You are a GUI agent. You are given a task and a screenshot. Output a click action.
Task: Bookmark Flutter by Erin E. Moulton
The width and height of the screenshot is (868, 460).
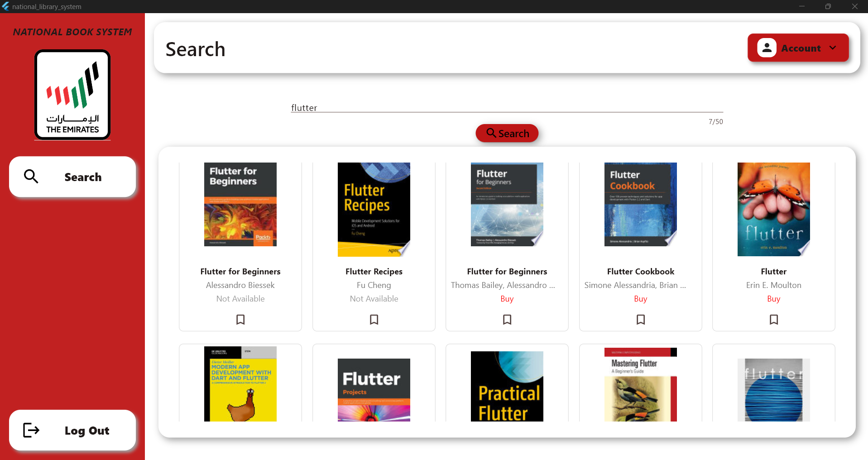pyautogui.click(x=774, y=320)
